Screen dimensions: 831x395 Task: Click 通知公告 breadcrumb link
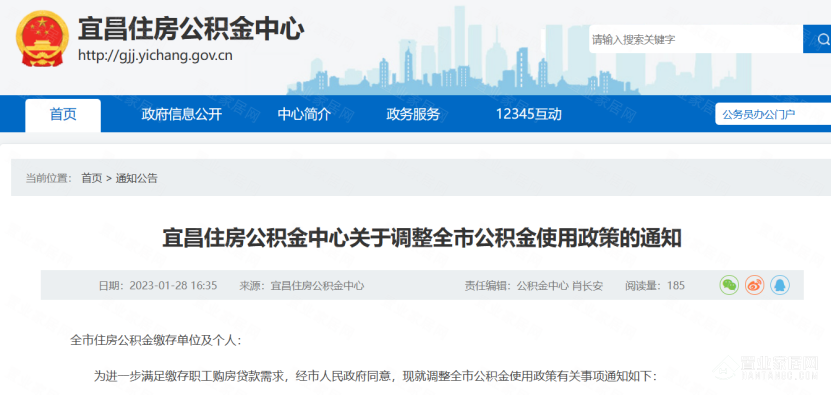(136, 178)
